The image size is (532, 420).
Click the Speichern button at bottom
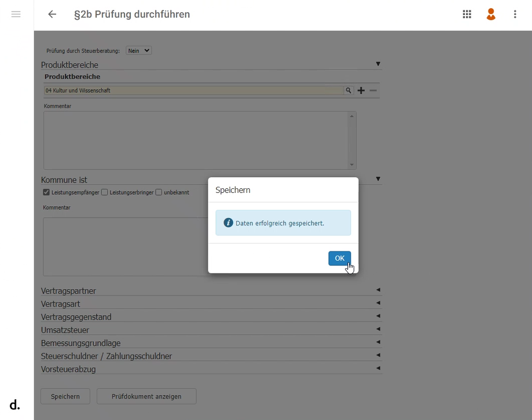pyautogui.click(x=65, y=396)
